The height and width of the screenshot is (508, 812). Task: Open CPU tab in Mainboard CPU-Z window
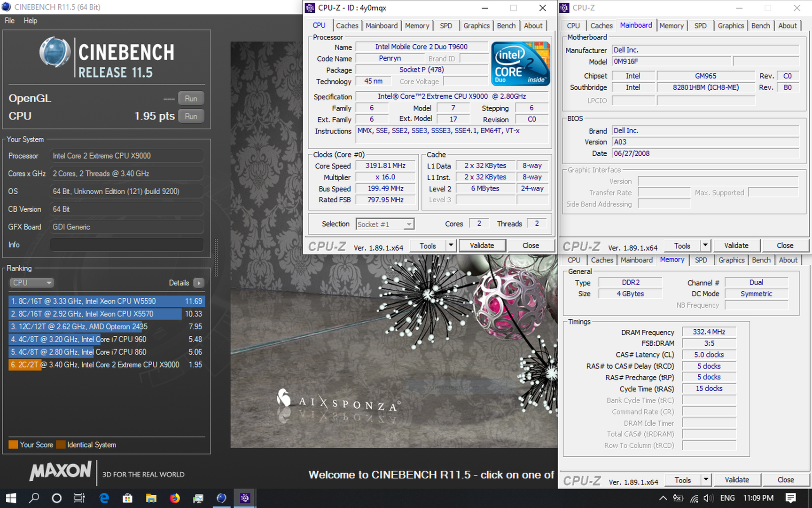point(573,25)
